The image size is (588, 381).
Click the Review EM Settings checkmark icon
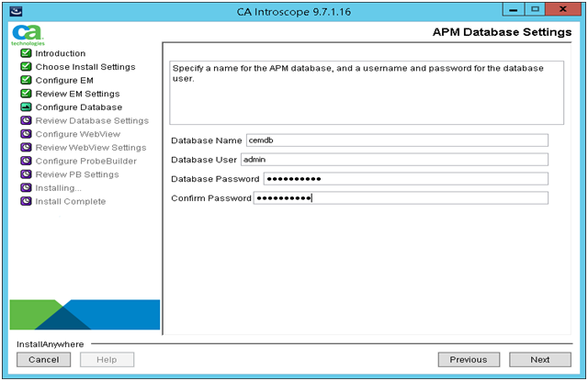tap(26, 94)
